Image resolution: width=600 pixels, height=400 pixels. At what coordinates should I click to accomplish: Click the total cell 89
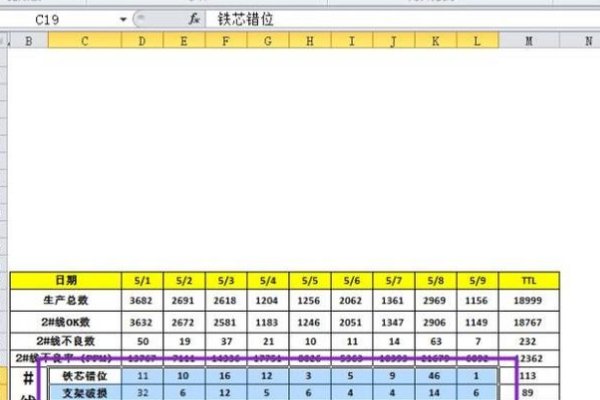tap(529, 393)
